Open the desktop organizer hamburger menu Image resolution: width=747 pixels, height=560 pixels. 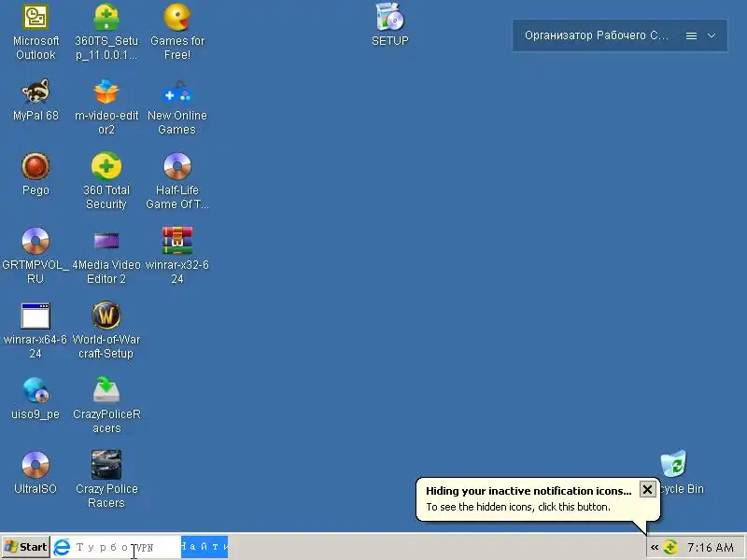click(x=691, y=35)
